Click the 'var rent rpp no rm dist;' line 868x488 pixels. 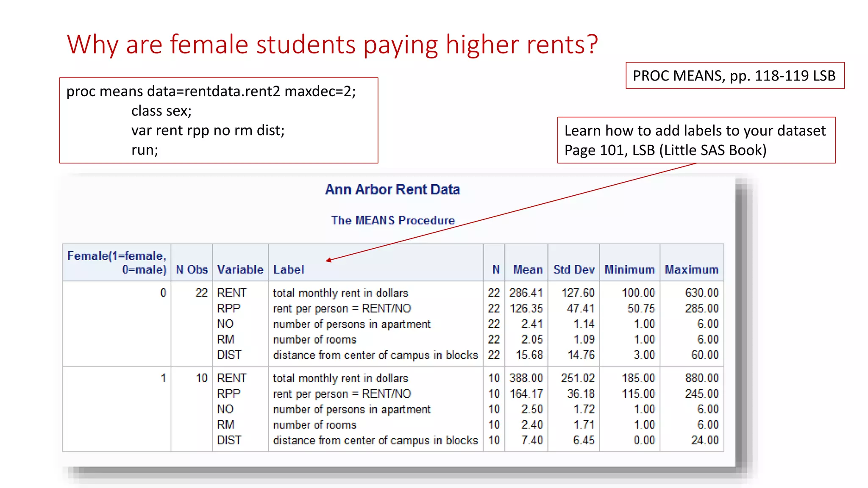208,130
